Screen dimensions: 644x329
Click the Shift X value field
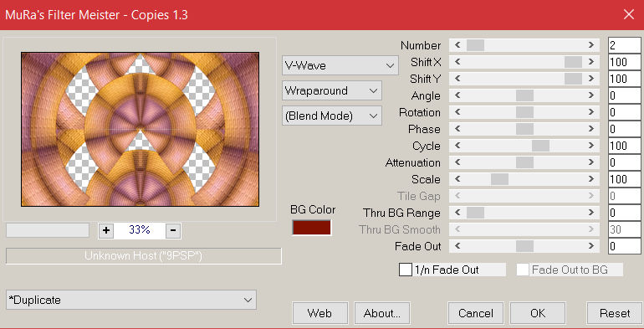point(624,62)
